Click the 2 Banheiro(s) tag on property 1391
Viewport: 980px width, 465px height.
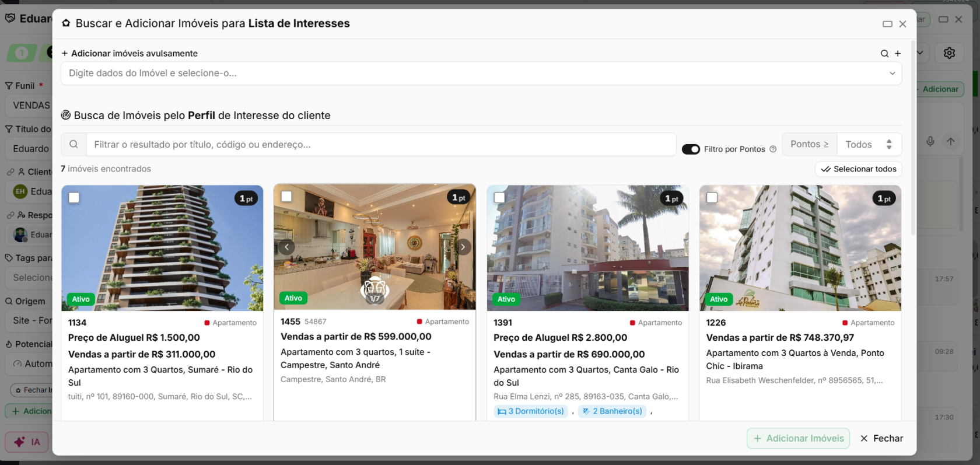[x=612, y=411]
